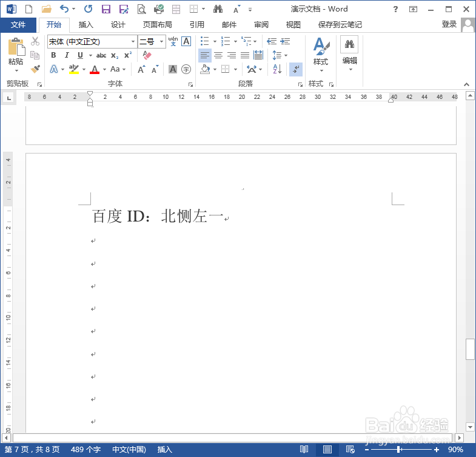Click zoom in plus button
The width and height of the screenshot is (476, 457).
[x=436, y=449]
